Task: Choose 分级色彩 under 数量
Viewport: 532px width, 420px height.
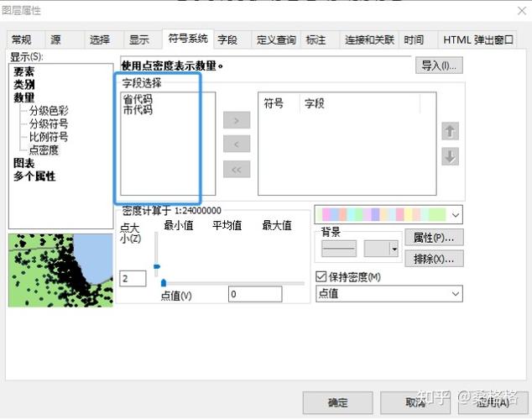Action: pos(49,111)
